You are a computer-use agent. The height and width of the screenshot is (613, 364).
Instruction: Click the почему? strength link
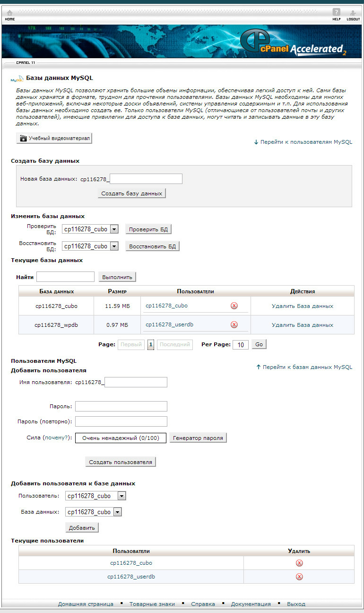pos(57,438)
